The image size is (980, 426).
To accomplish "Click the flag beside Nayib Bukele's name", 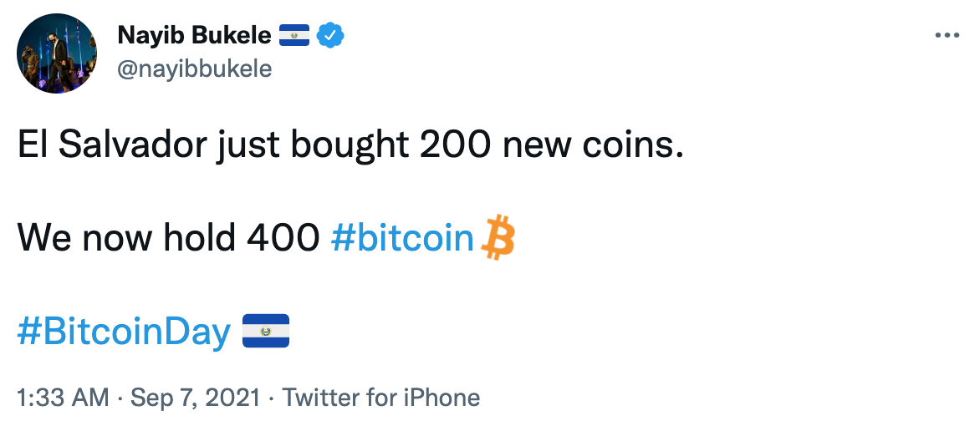I will [x=295, y=36].
